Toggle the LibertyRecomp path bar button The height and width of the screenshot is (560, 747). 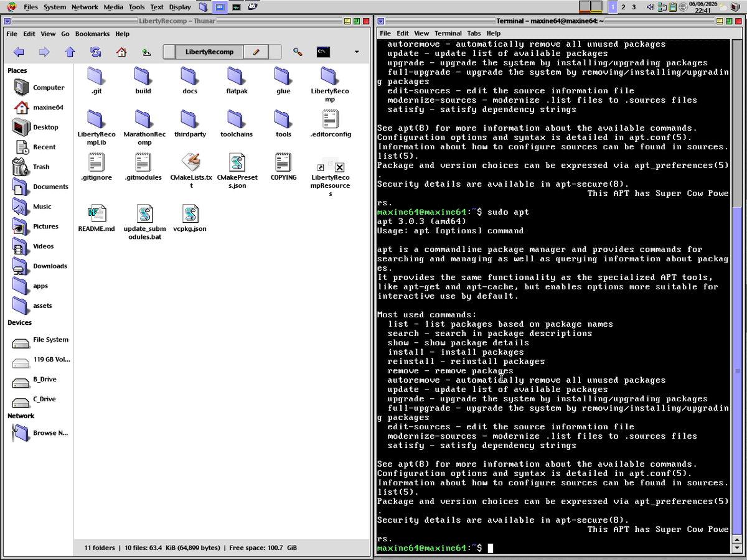[209, 52]
